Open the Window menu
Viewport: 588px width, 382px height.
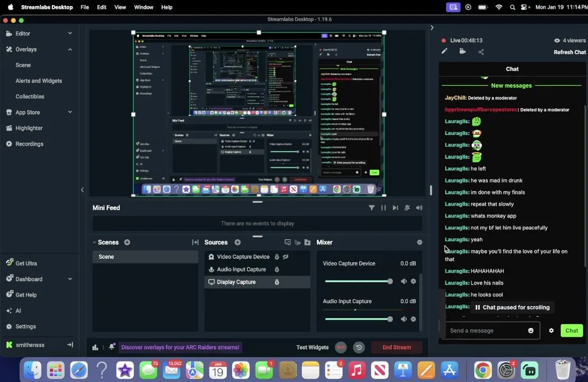point(144,7)
